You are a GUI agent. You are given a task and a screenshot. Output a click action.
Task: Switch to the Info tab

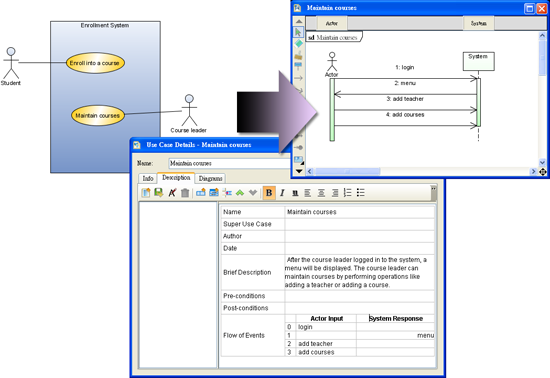pyautogui.click(x=148, y=178)
